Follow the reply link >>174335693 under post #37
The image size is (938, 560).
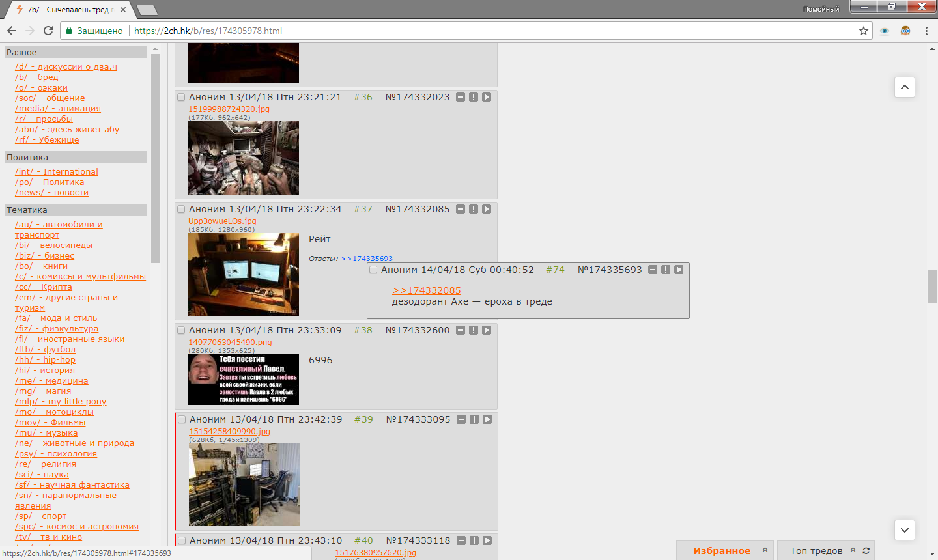pyautogui.click(x=367, y=259)
